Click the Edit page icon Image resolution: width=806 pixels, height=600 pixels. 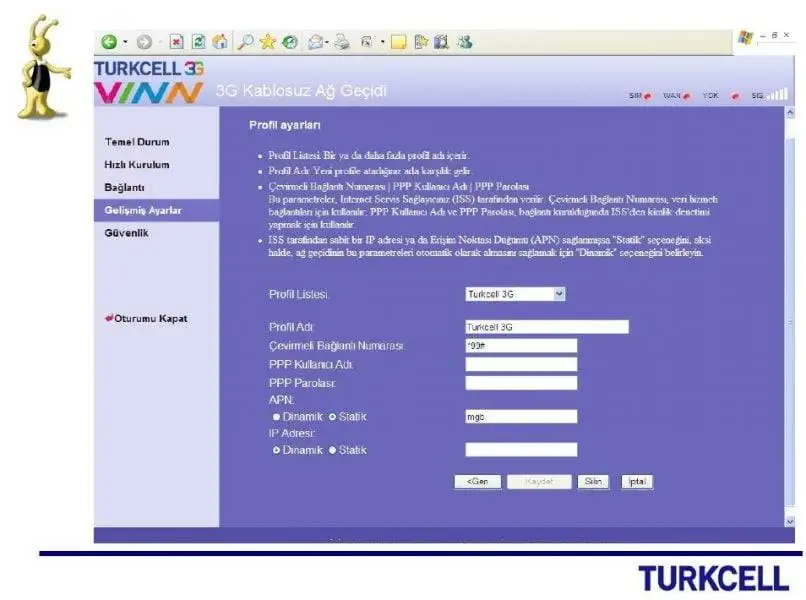tap(367, 42)
